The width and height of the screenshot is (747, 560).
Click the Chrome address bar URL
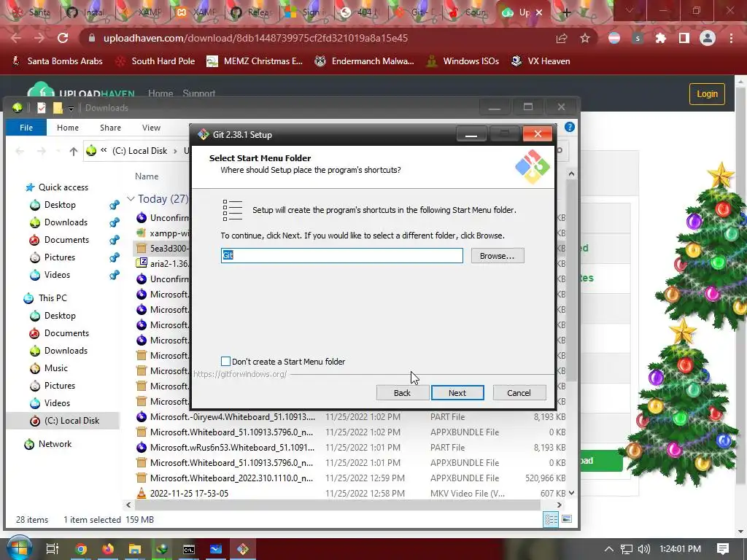click(255, 38)
